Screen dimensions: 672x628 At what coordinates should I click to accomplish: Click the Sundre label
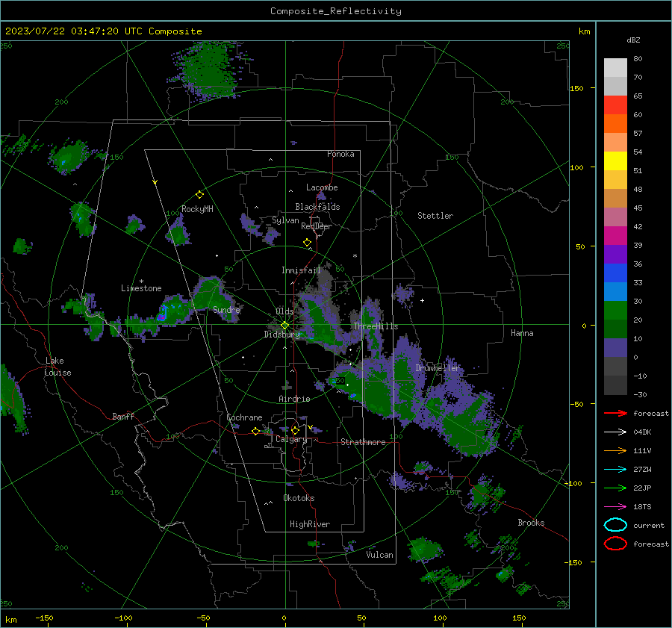(x=226, y=310)
